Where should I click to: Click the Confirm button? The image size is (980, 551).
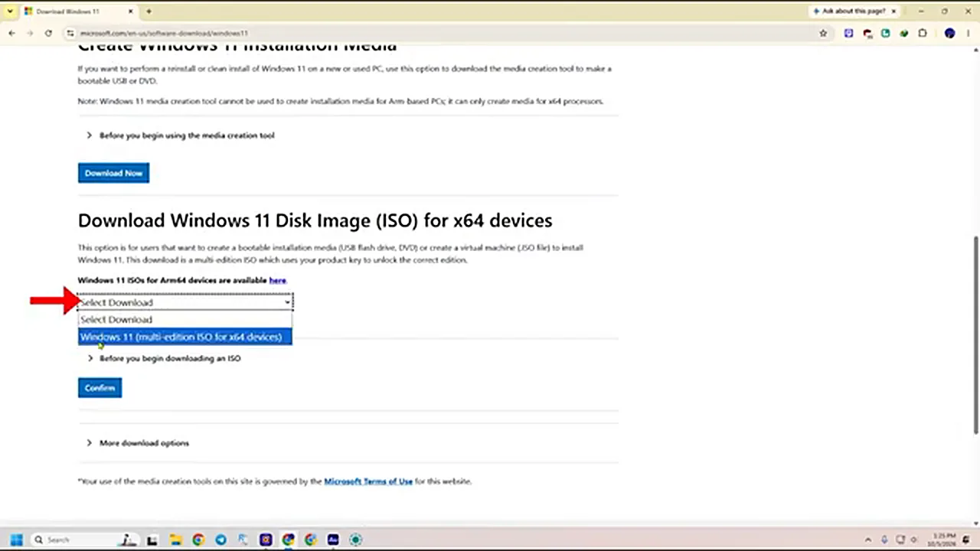coord(100,388)
